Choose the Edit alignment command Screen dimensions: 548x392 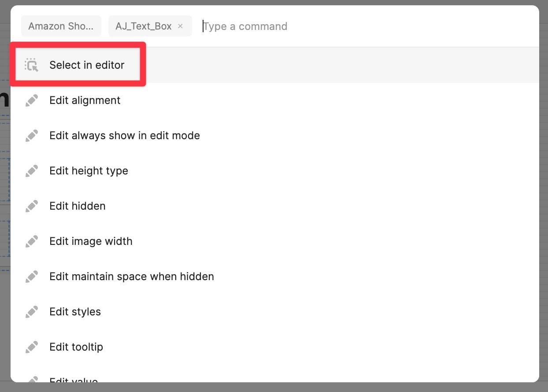[x=85, y=100]
